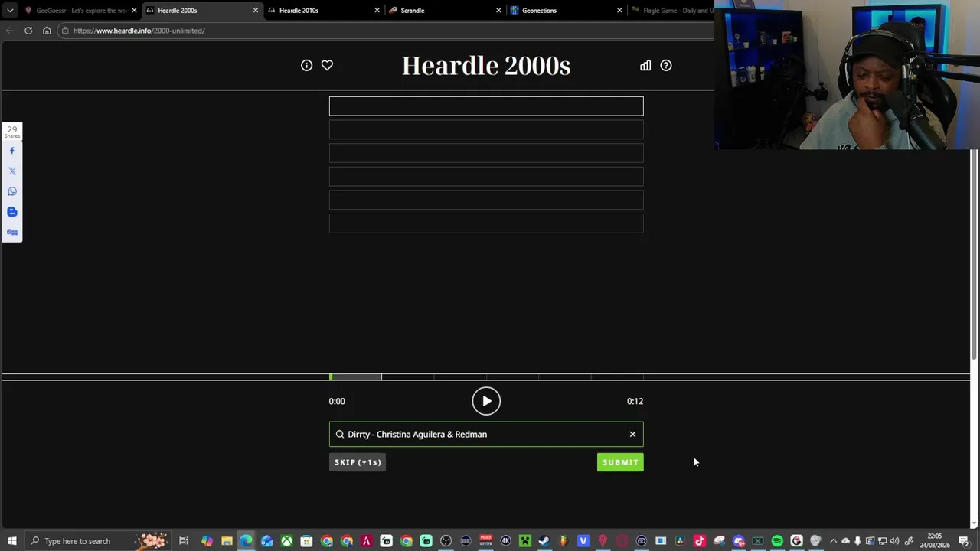
Task: Open Minecraft from the taskbar
Action: point(525,541)
